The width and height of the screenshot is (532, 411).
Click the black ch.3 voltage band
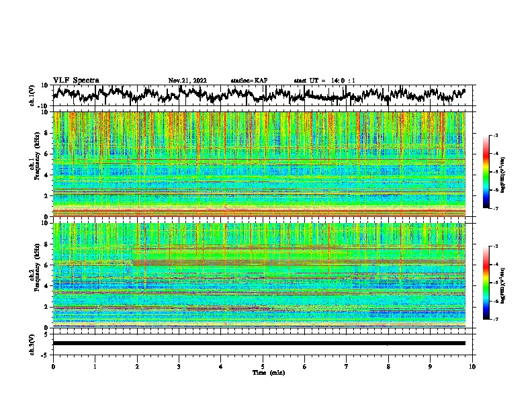259,343
